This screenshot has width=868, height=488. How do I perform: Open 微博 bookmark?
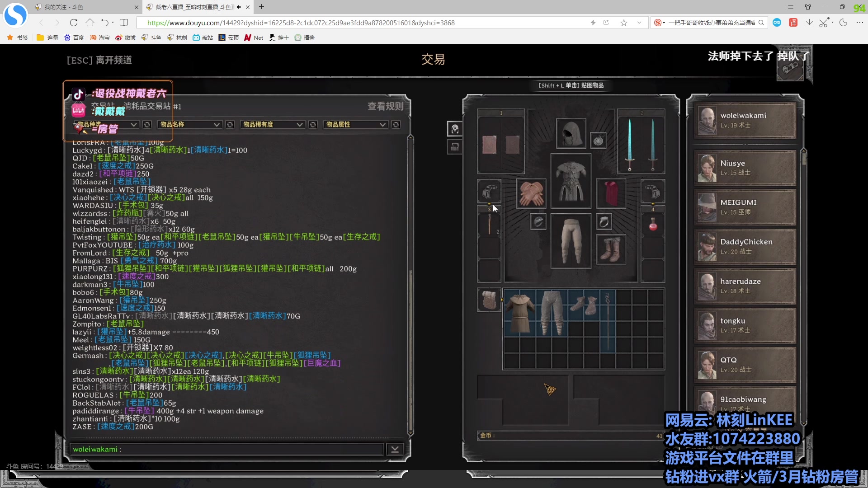126,38
